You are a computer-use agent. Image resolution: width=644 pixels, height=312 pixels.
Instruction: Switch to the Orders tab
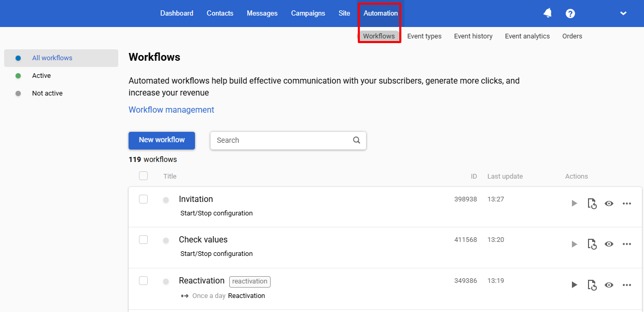click(572, 36)
